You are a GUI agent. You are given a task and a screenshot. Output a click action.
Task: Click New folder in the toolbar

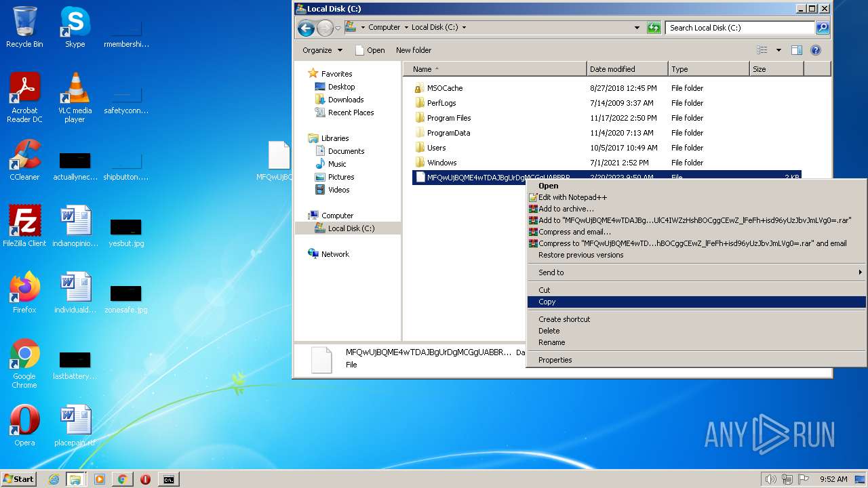click(414, 50)
